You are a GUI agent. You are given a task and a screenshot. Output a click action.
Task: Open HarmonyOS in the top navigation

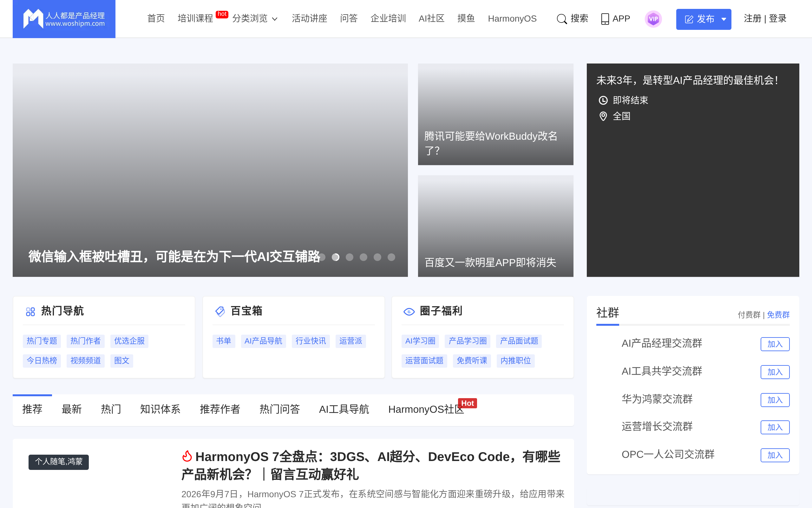click(x=512, y=18)
